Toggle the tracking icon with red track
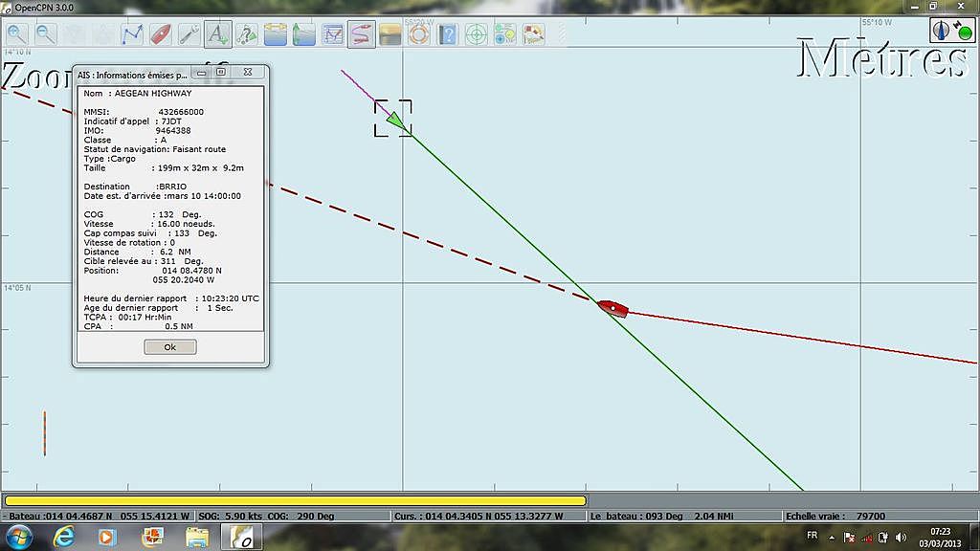Image resolution: width=980 pixels, height=551 pixels. pyautogui.click(x=362, y=33)
